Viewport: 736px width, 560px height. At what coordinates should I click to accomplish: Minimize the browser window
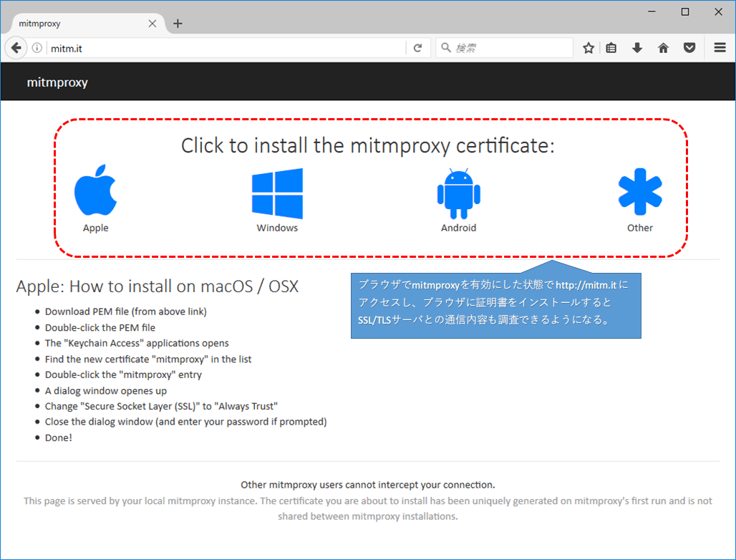click(x=652, y=11)
